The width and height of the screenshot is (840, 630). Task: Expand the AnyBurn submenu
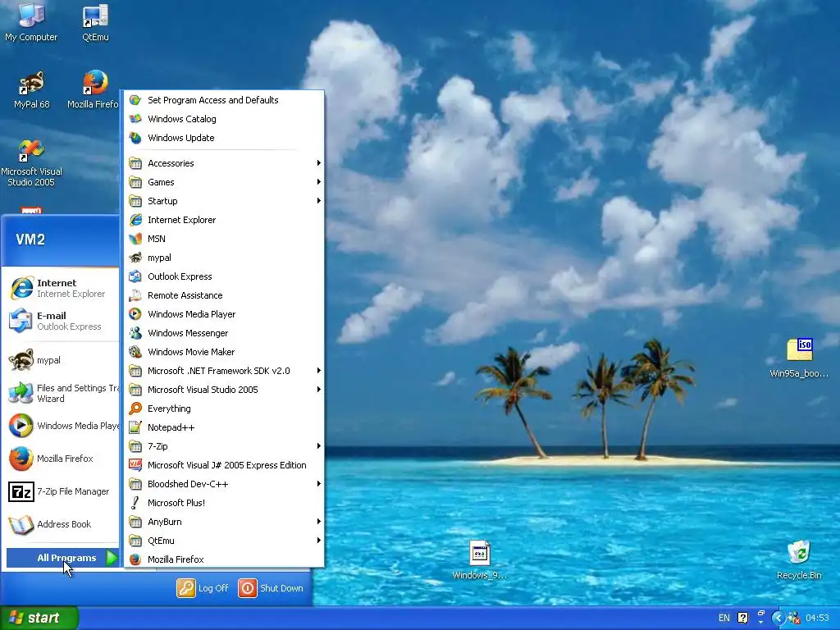[x=224, y=522]
